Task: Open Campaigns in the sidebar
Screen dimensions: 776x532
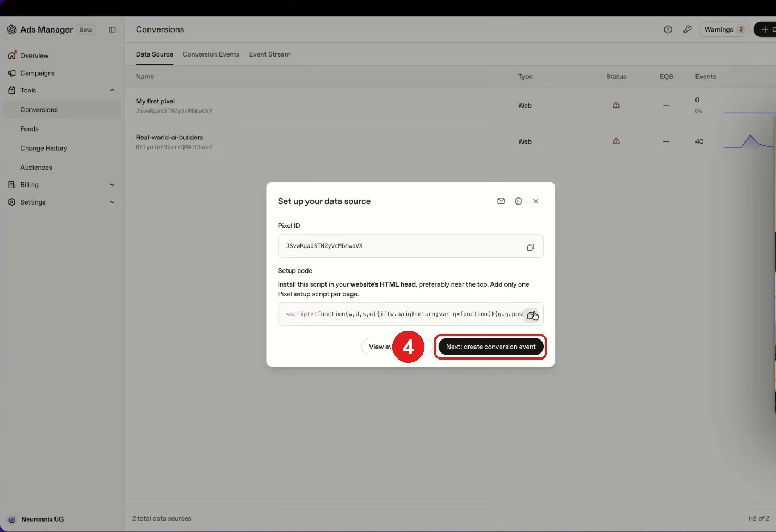Action: click(x=38, y=73)
